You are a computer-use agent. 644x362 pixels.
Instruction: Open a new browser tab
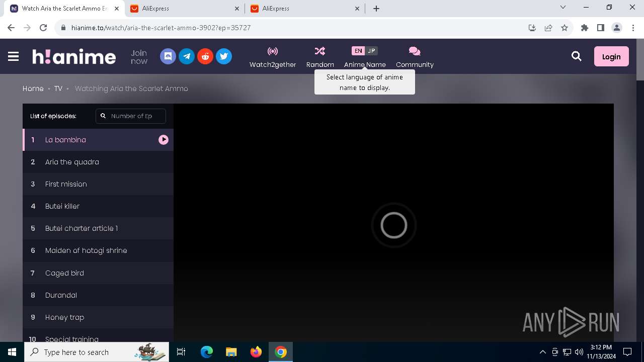pyautogui.click(x=376, y=9)
